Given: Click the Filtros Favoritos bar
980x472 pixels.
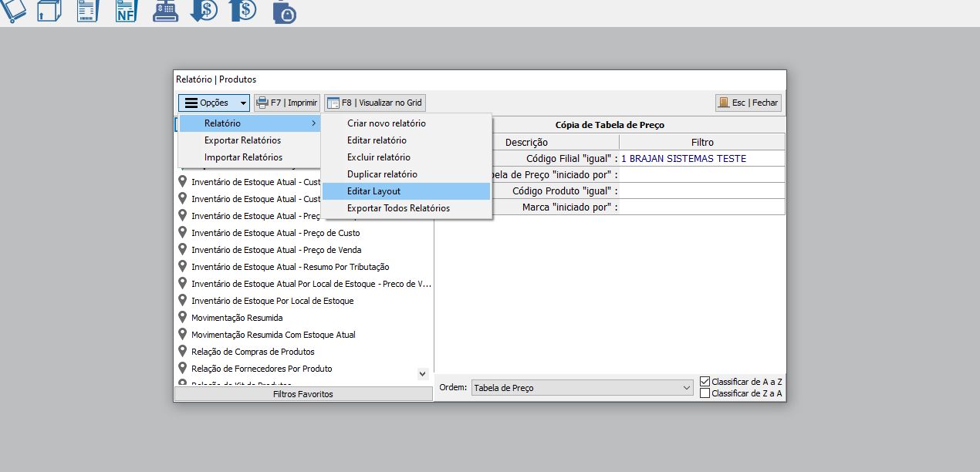Looking at the screenshot, I should [302, 394].
